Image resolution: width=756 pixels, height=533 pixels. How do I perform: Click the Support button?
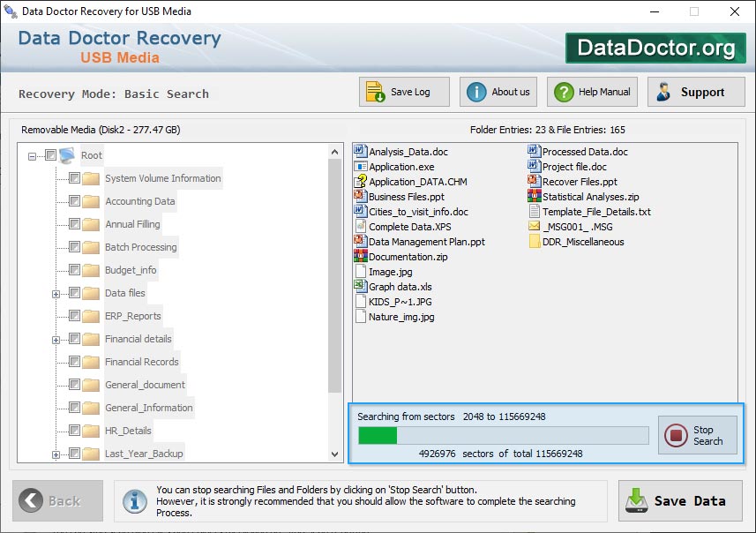pyautogui.click(x=696, y=92)
